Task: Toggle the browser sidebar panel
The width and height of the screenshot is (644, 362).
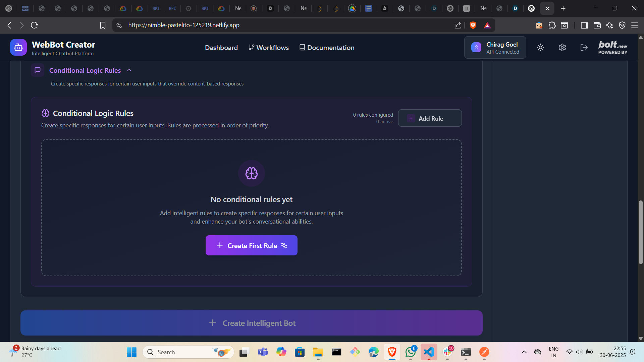Action: click(x=584, y=25)
